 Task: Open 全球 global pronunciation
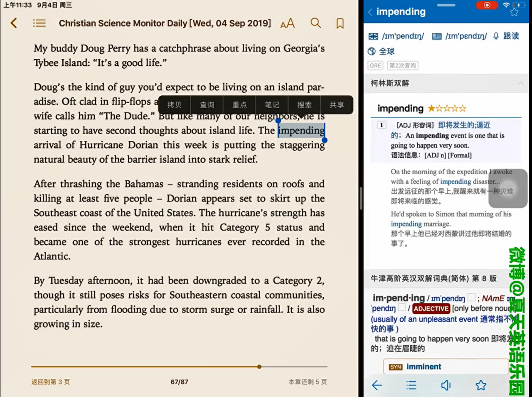[x=381, y=51]
